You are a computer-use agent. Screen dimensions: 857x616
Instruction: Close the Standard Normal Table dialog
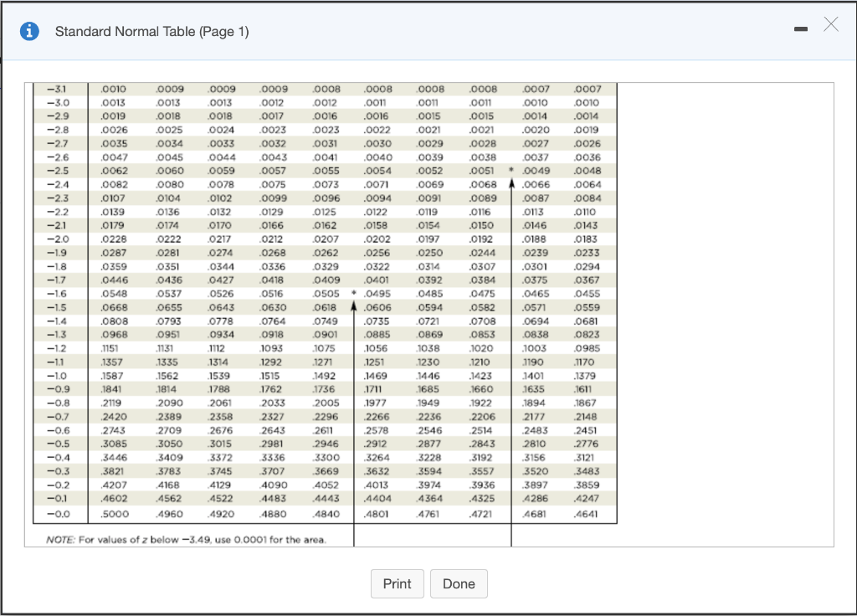pyautogui.click(x=831, y=24)
